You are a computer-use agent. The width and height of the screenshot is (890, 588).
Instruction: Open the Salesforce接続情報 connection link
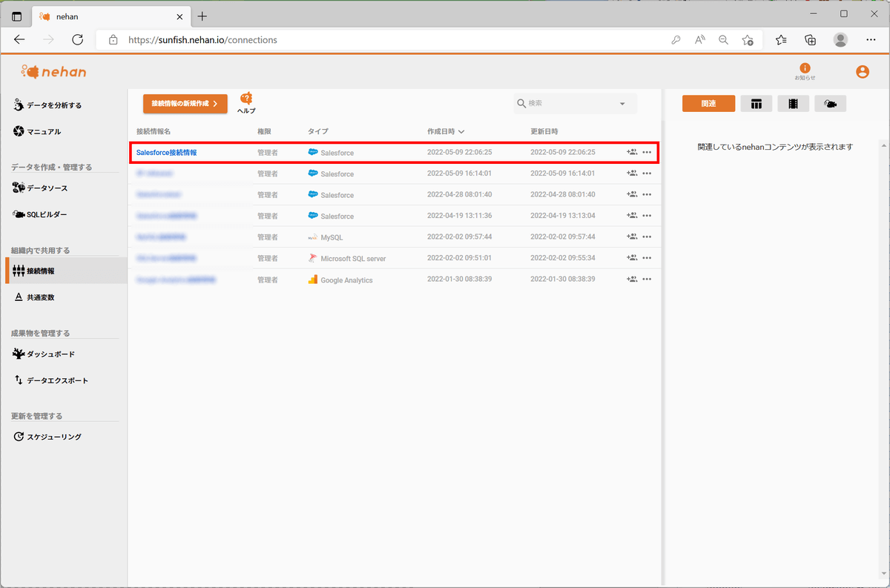[167, 152]
